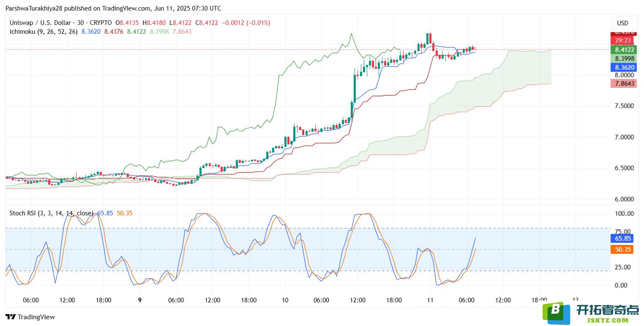Click the 7.0000 price axis label
Screen dimensions: 644x326
point(624,137)
